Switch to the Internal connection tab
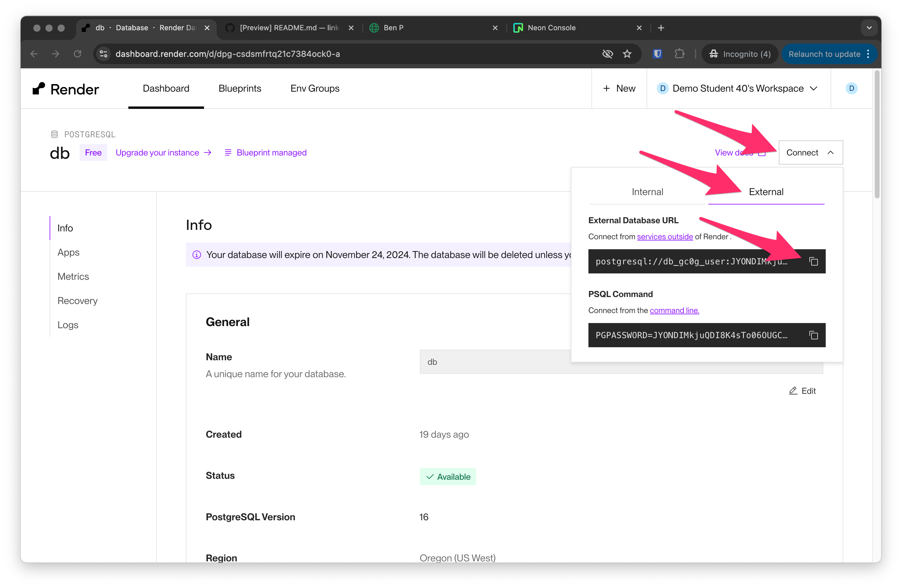902x588 pixels. pos(647,192)
